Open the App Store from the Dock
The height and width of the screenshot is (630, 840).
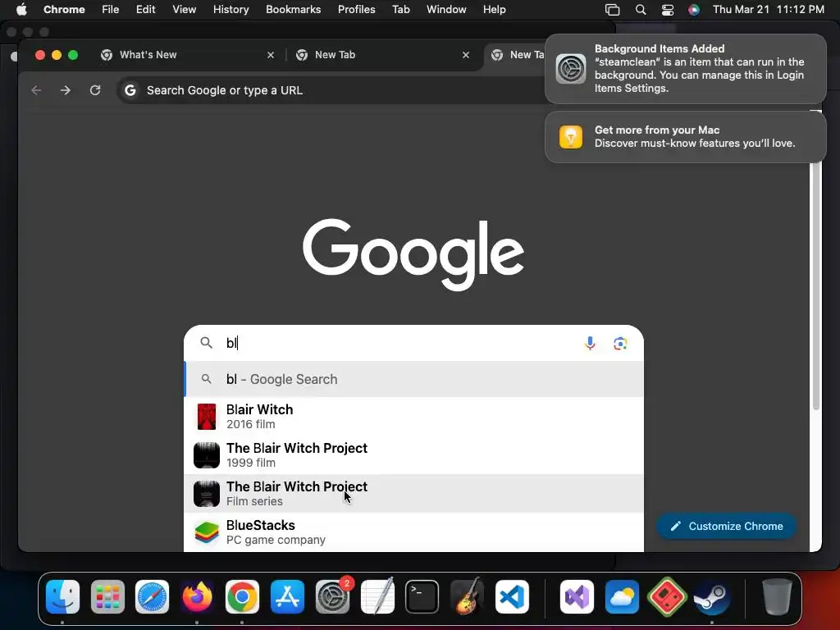287,597
